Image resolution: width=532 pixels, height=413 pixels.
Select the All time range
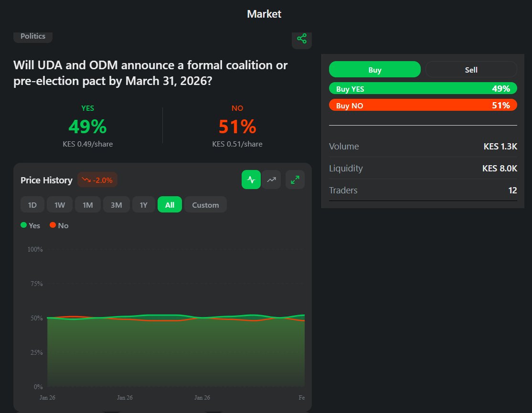coord(170,205)
